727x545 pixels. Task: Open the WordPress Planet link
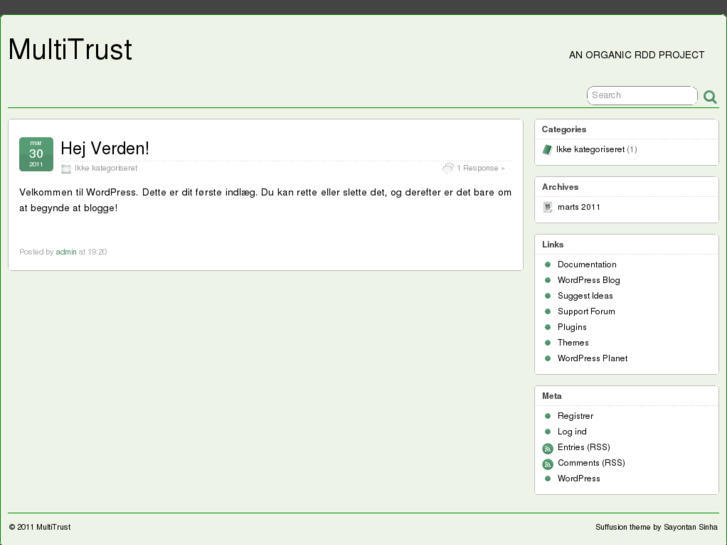point(593,359)
